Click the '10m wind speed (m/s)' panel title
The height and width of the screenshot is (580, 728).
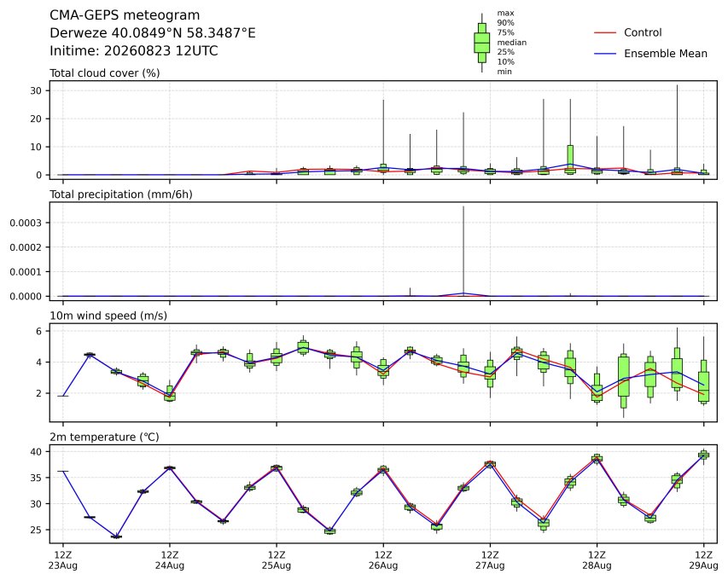(108, 316)
